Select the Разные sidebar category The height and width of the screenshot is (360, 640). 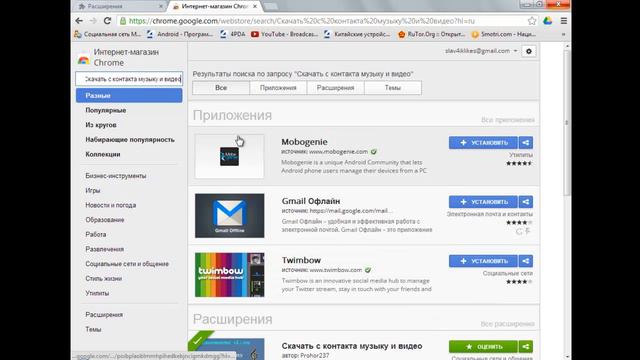tap(129, 96)
